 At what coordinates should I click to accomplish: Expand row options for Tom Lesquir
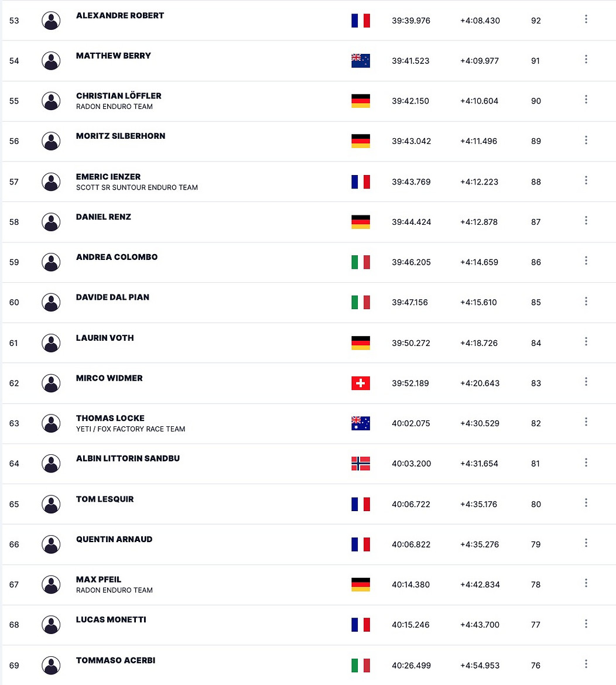(586, 503)
